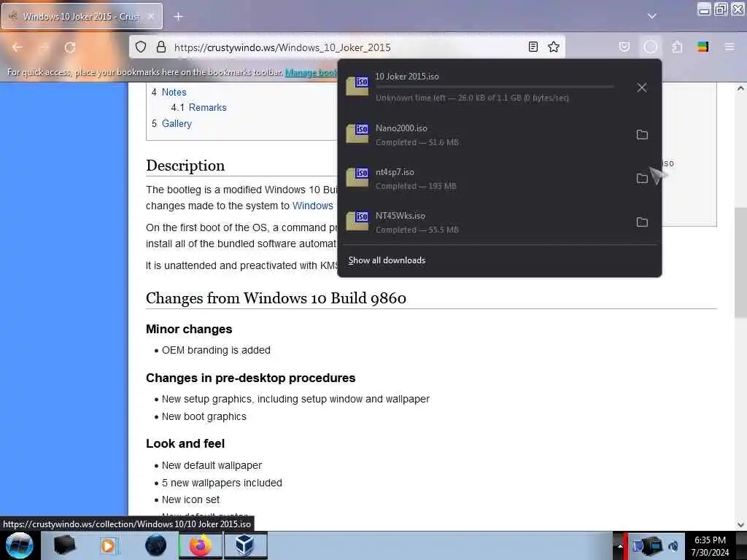Open the Firefox hamburger application menu

729,47
